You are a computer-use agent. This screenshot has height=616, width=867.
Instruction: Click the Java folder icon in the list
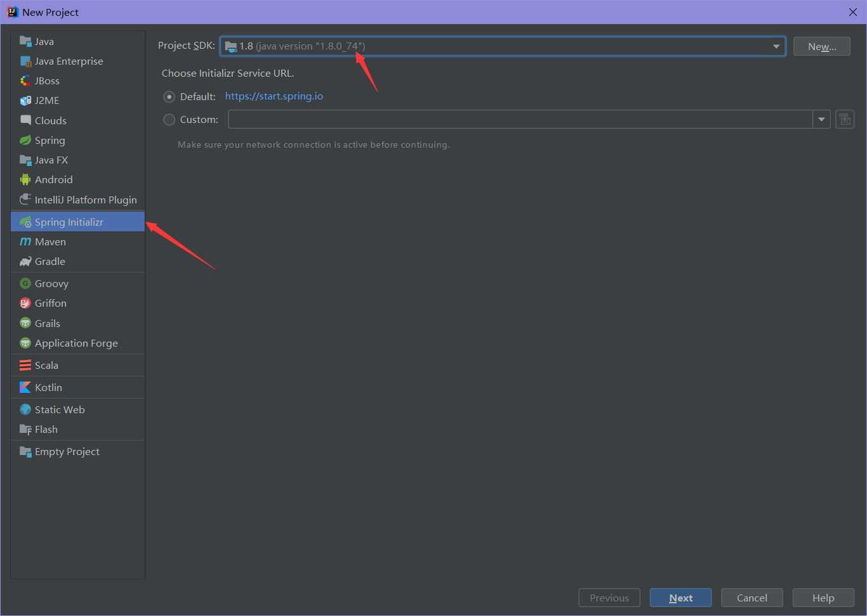[x=25, y=41]
